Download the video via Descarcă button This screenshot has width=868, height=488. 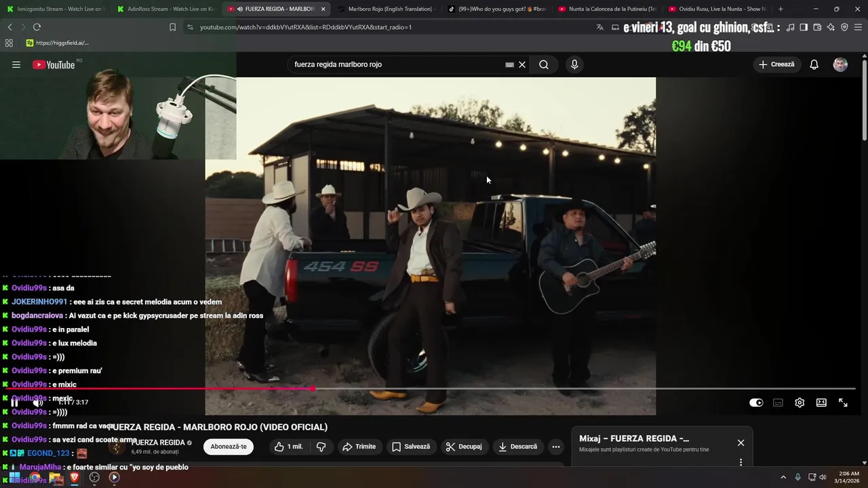point(517,447)
